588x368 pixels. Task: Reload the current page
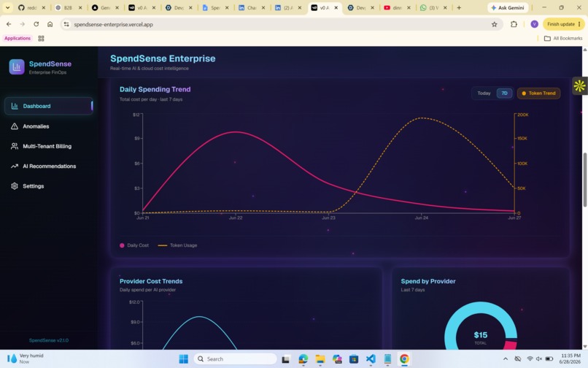coord(36,24)
